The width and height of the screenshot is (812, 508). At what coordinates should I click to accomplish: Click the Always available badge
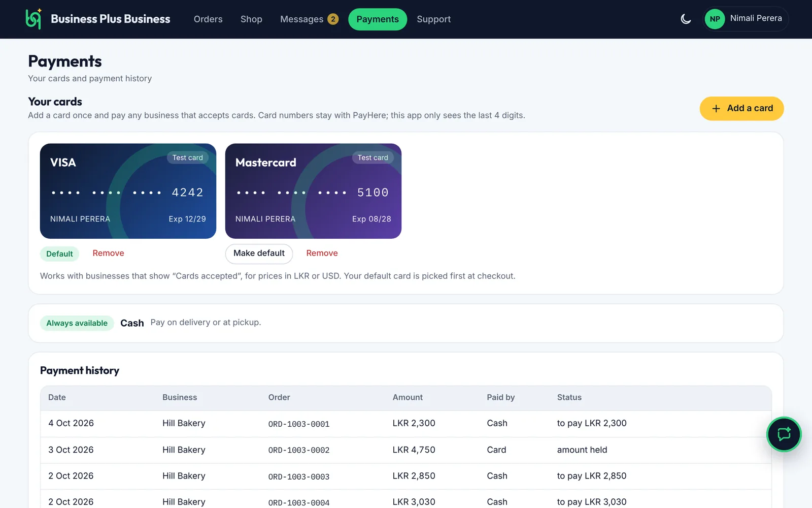pos(77,323)
